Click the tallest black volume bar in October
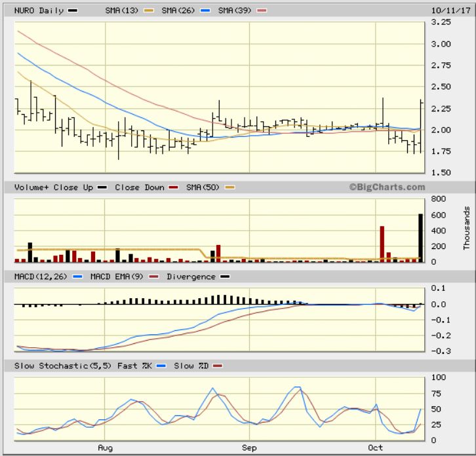The width and height of the screenshot is (476, 456). coord(420,238)
